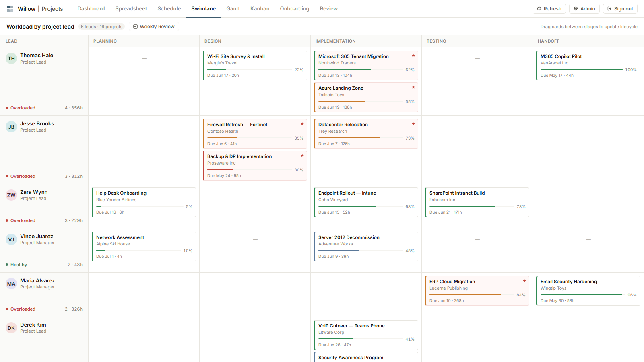Open the Email Security Hardening card
Image resolution: width=644 pixels, height=362 pixels.
(588, 291)
